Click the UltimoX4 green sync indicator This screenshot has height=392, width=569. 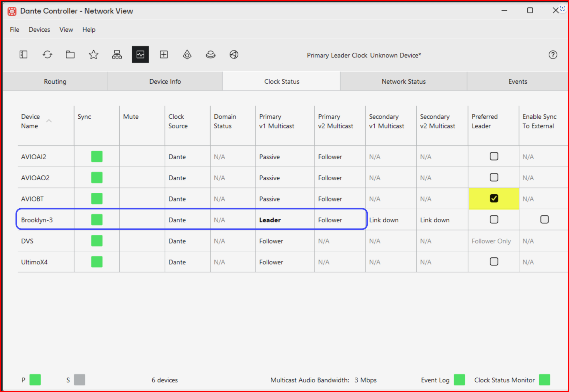point(97,262)
